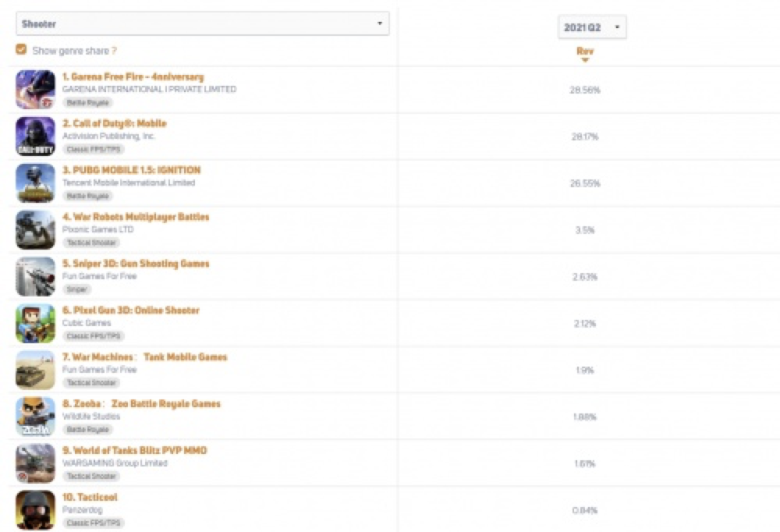This screenshot has height=532, width=780.
Task: Open World of Tanks Blitz PVP MMO link
Action: [x=134, y=451]
